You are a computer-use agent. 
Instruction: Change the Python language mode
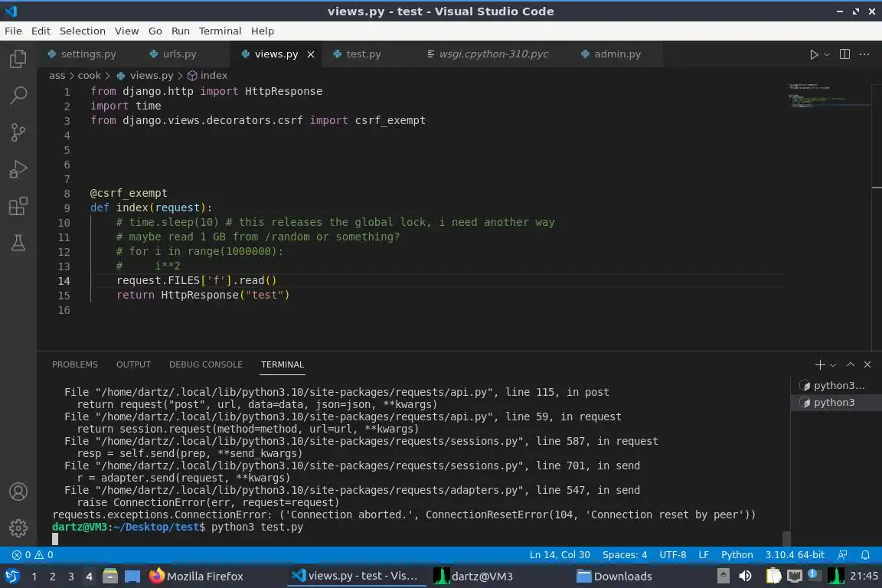737,555
